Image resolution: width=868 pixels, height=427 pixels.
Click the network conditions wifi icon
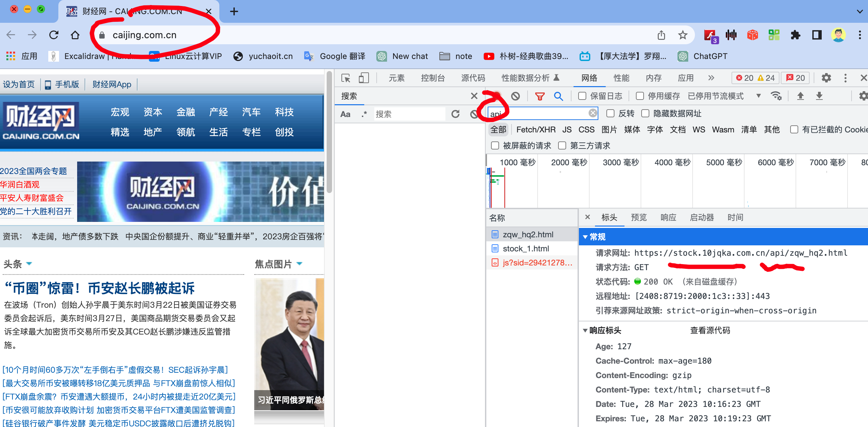click(x=776, y=96)
